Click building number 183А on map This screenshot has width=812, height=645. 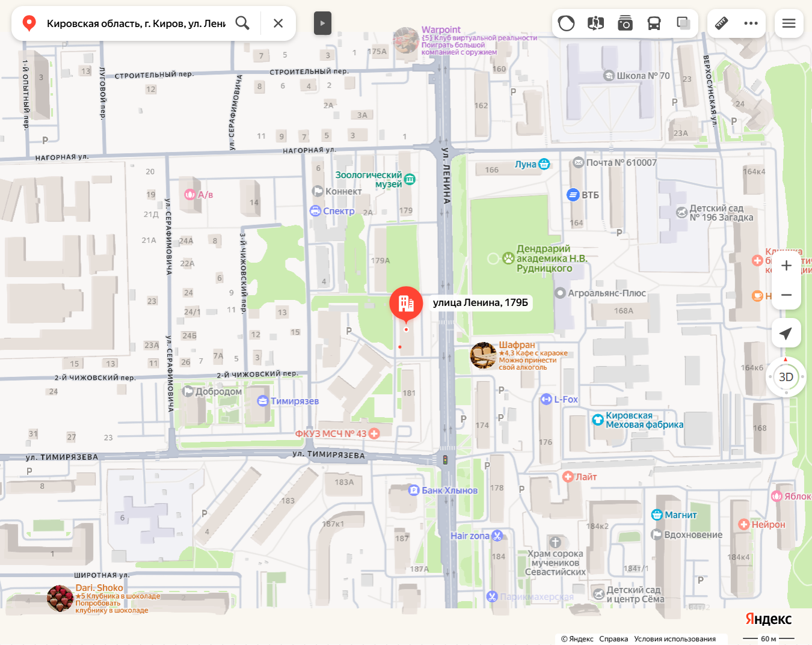(x=344, y=482)
